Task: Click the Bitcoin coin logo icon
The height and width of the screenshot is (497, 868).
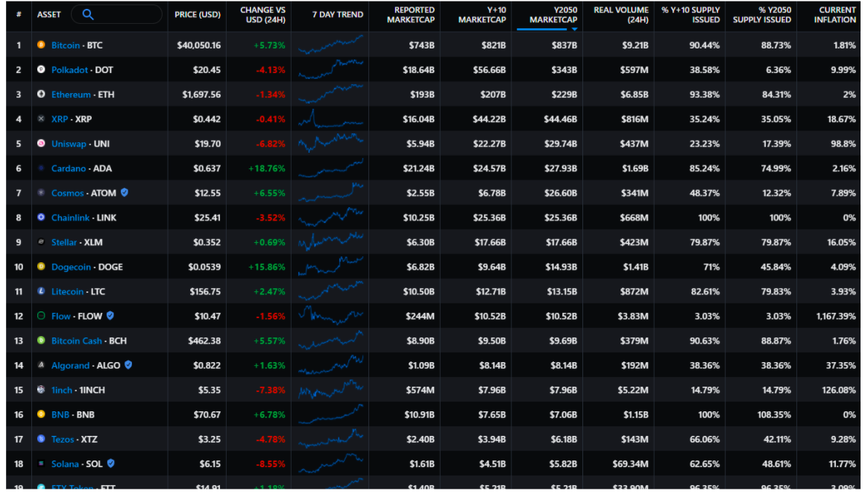Action: pyautogui.click(x=41, y=45)
